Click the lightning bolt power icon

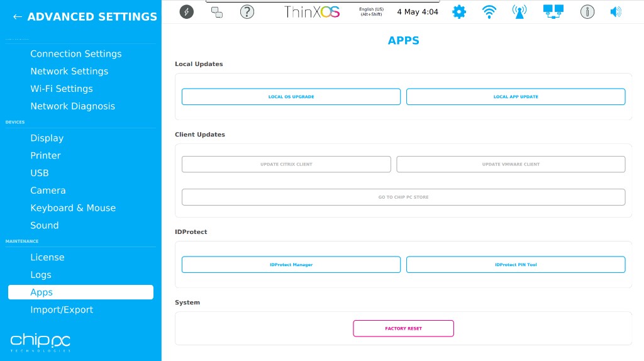(186, 12)
